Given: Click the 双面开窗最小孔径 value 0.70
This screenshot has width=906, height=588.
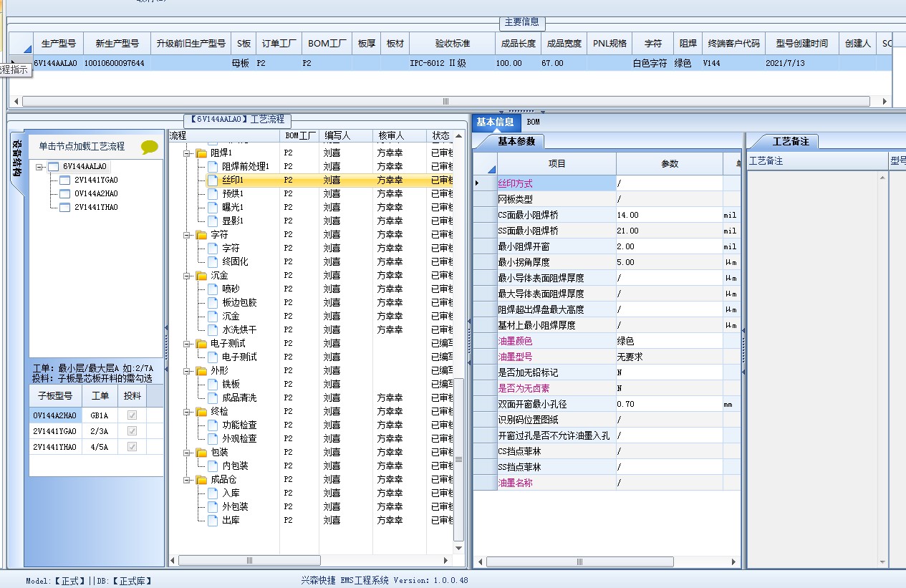Looking at the screenshot, I should point(625,404).
